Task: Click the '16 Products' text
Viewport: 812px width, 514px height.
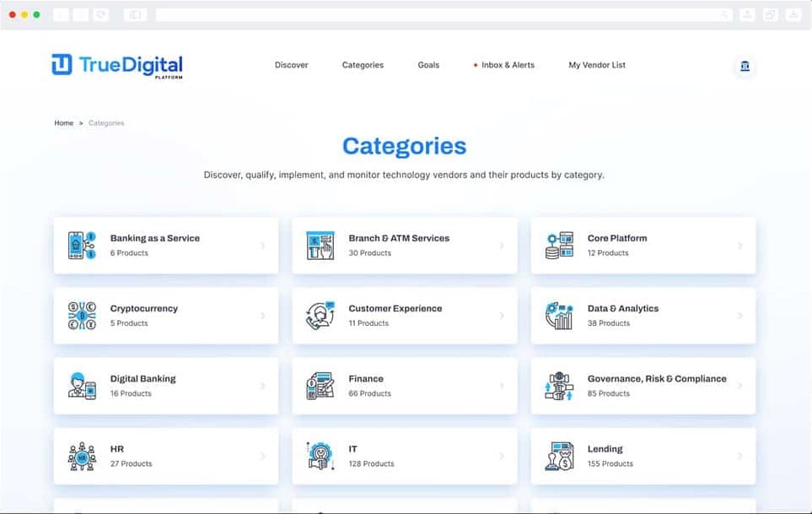Action: tap(131, 393)
